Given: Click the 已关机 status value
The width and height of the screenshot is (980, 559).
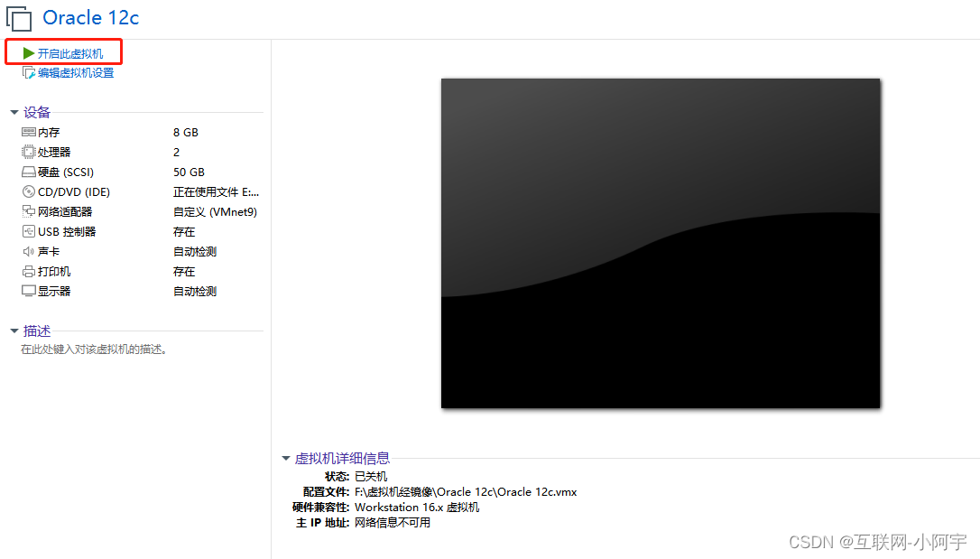Looking at the screenshot, I should pyautogui.click(x=371, y=477).
